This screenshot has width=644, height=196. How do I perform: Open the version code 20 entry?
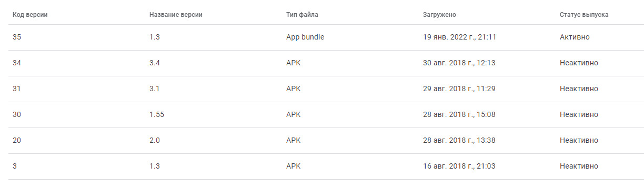point(326,141)
